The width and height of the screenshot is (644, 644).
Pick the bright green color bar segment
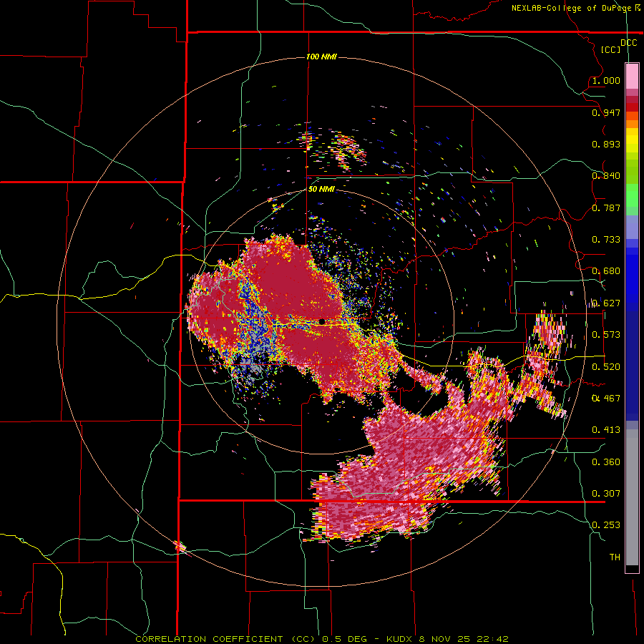[632, 195]
